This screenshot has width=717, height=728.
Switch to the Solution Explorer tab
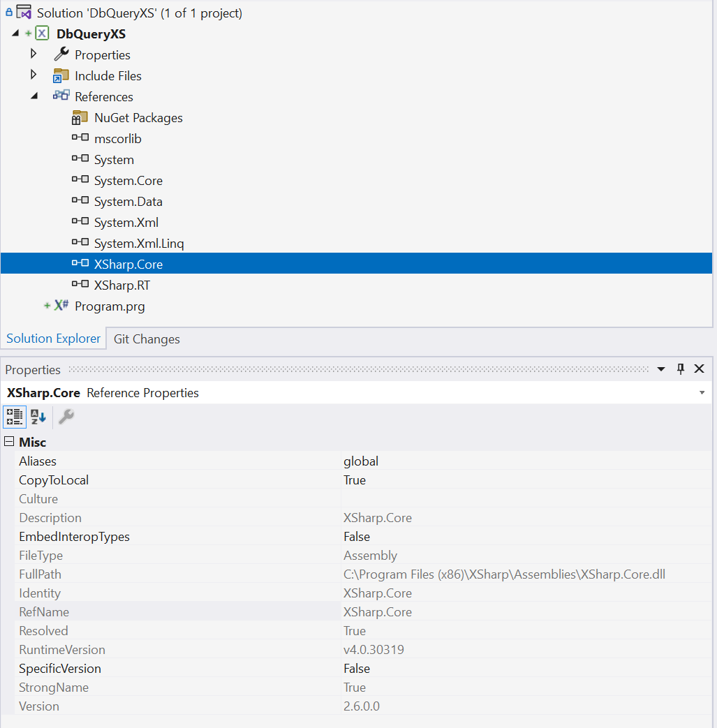(x=53, y=339)
